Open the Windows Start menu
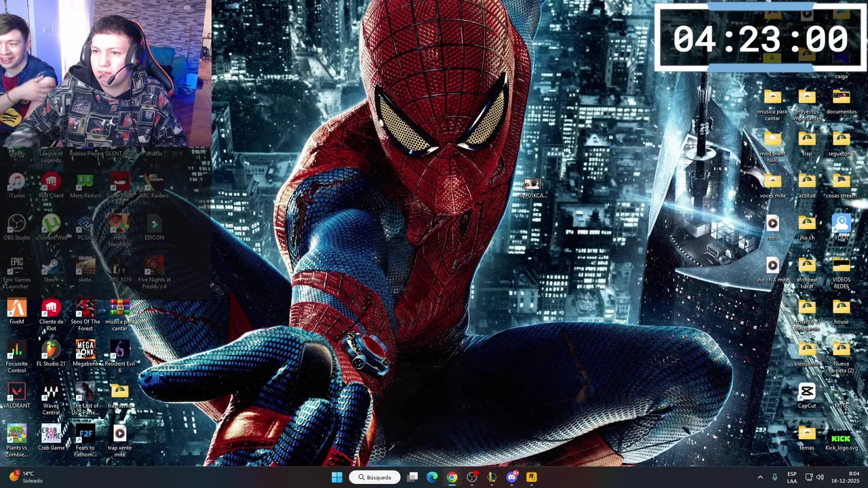 (337, 477)
